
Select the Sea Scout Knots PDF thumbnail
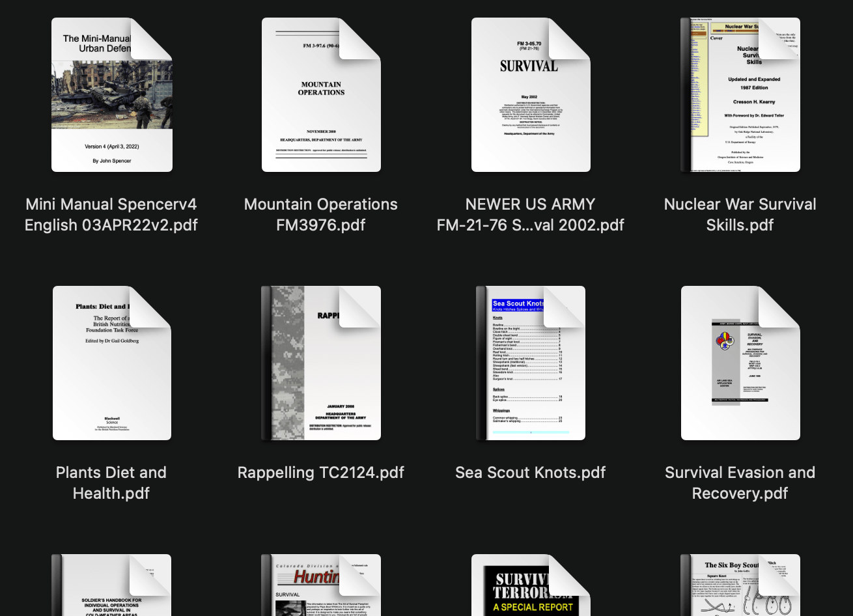click(531, 363)
